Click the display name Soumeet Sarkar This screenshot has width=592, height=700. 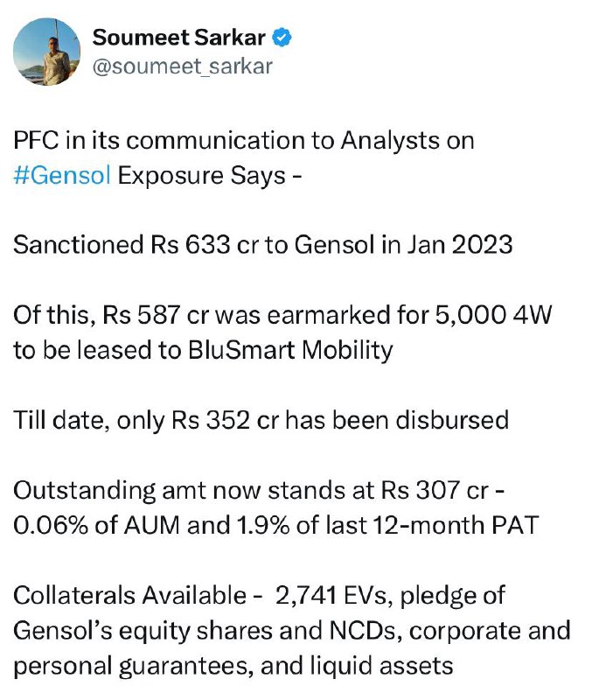179,38
